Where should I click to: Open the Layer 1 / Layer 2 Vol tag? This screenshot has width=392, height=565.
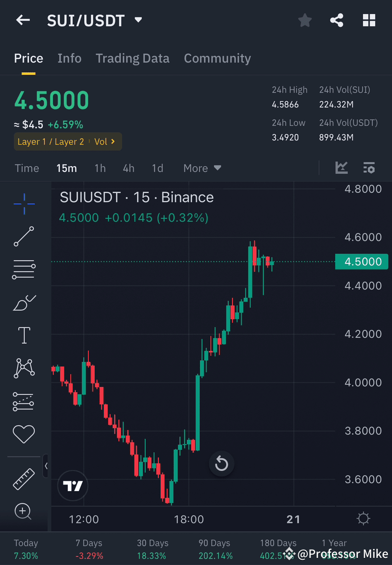[67, 141]
